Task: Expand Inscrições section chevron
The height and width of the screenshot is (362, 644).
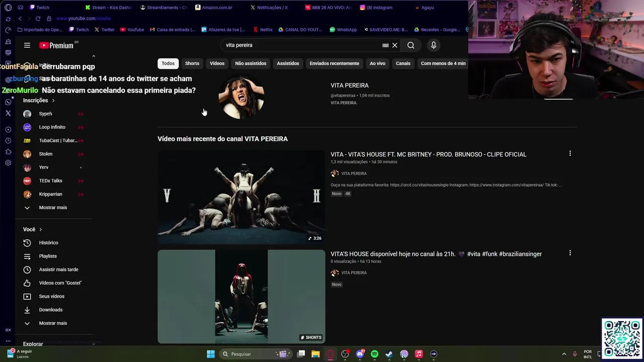Action: (x=53, y=101)
